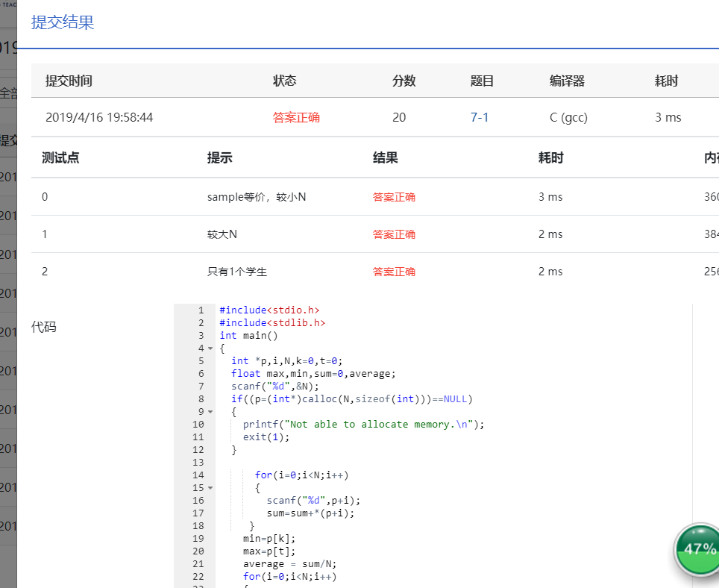Click the 提示 column header

[219, 157]
